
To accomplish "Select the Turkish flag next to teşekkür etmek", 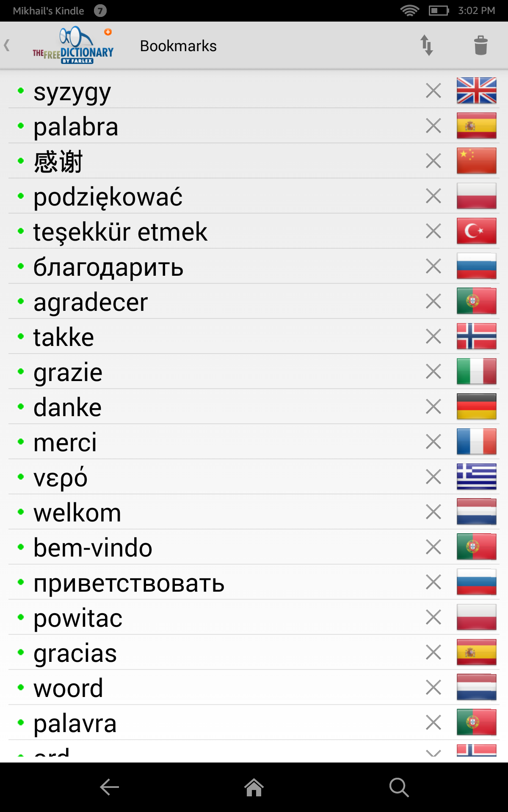I will [476, 231].
